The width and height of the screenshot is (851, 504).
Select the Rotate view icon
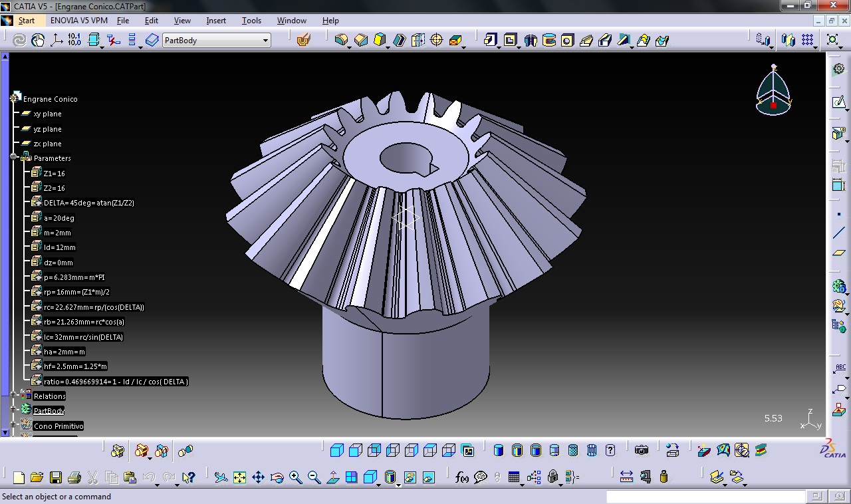pos(277,477)
